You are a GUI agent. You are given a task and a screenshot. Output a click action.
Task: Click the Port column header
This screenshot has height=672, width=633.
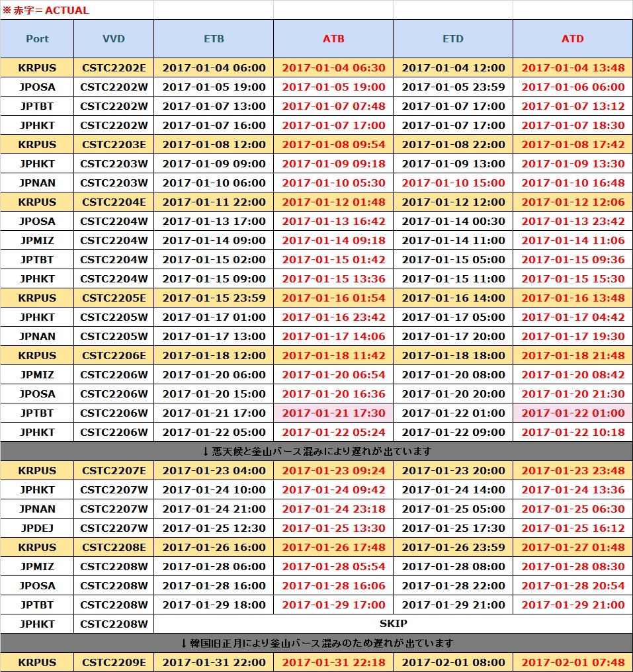[37, 38]
